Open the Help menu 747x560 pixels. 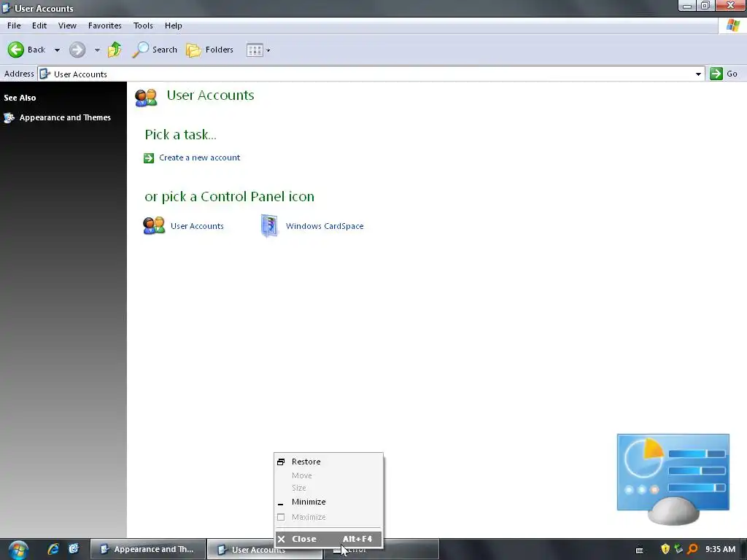pos(174,26)
